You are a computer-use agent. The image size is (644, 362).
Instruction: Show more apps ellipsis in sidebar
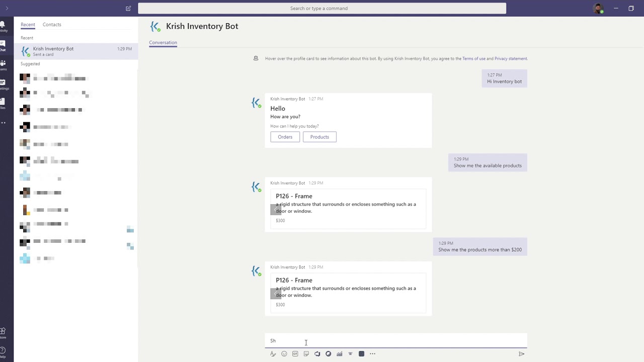click(3, 123)
